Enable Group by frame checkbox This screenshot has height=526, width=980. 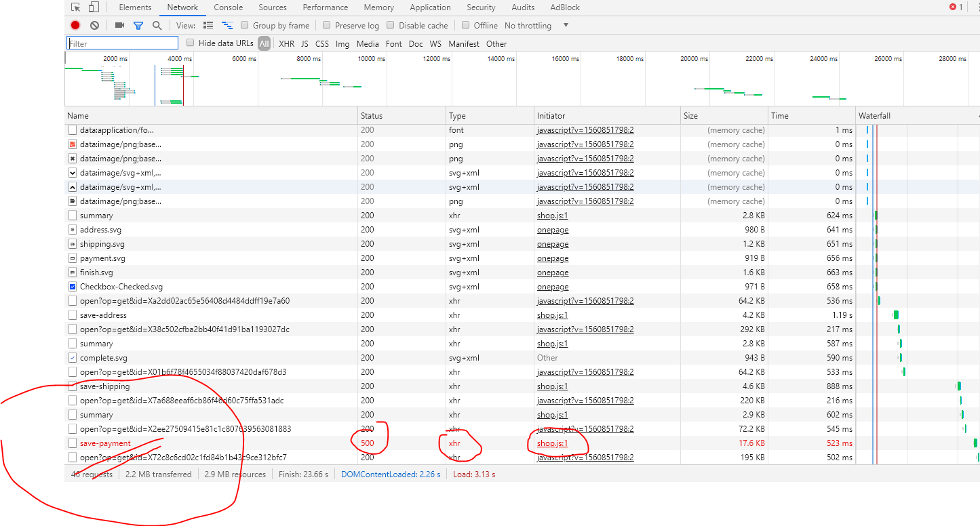coord(244,25)
